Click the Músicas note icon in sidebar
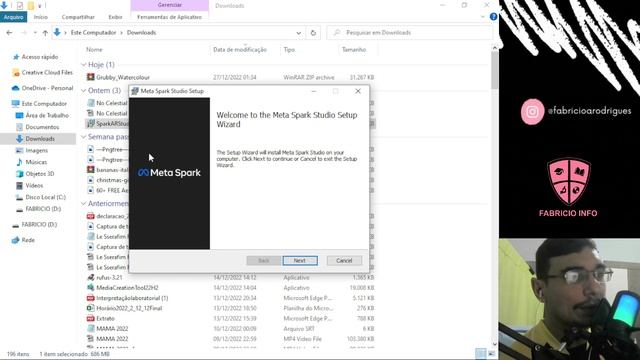This screenshot has height=360, width=640. pos(19,162)
